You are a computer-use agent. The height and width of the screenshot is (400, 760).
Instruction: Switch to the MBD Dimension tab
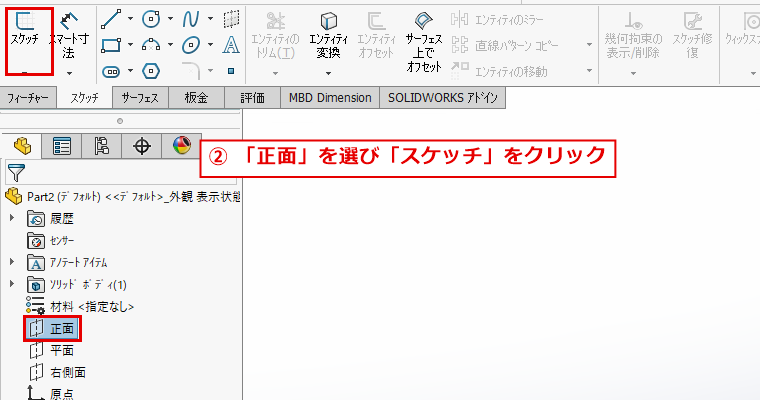pos(330,98)
